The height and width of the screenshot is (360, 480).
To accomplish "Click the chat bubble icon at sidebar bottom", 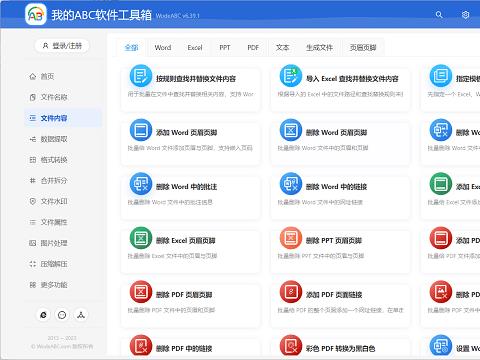I will coord(62,315).
